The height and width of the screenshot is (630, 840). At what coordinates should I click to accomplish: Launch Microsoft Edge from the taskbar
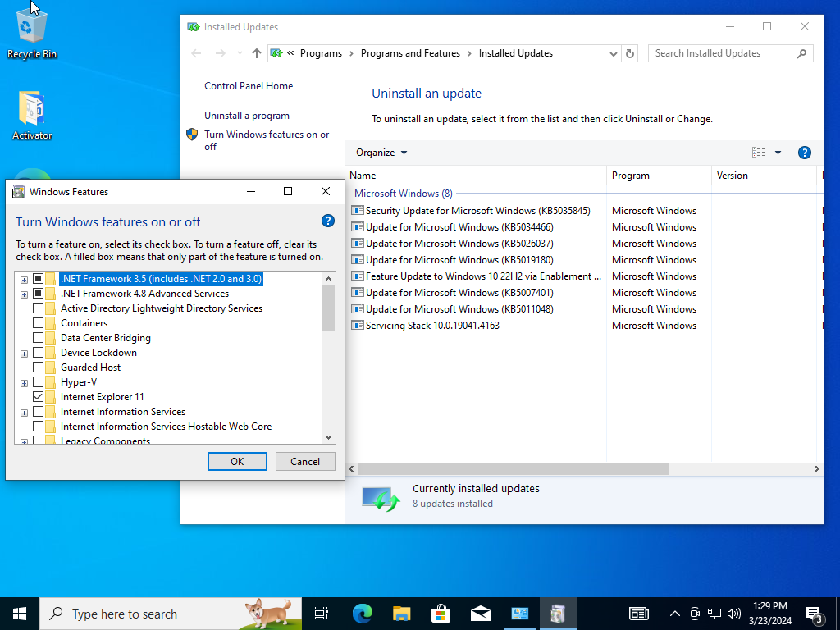click(x=362, y=614)
